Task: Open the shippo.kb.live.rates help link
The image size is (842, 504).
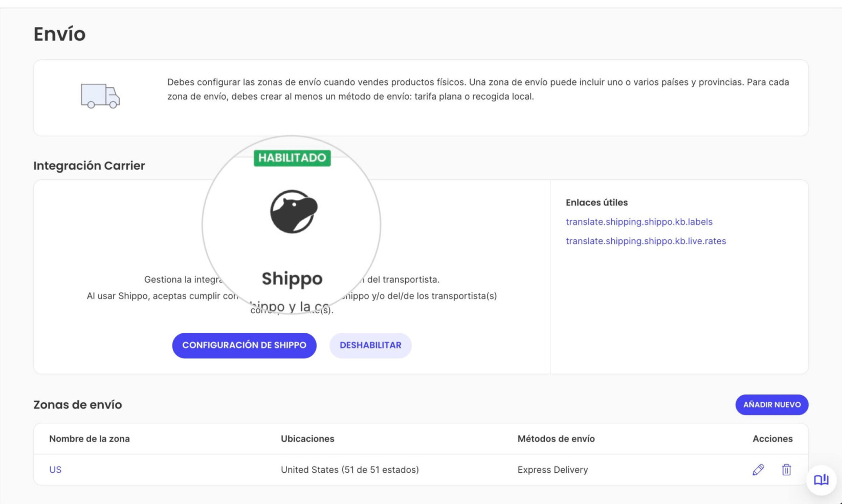Action: [x=646, y=241]
